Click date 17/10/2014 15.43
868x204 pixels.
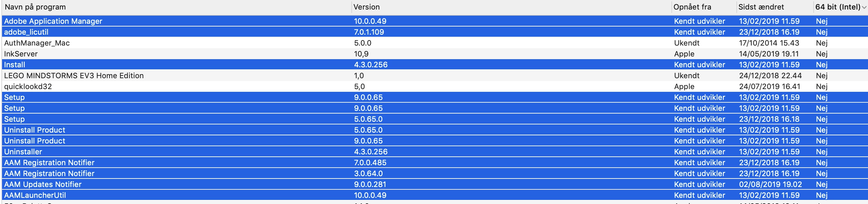click(769, 43)
